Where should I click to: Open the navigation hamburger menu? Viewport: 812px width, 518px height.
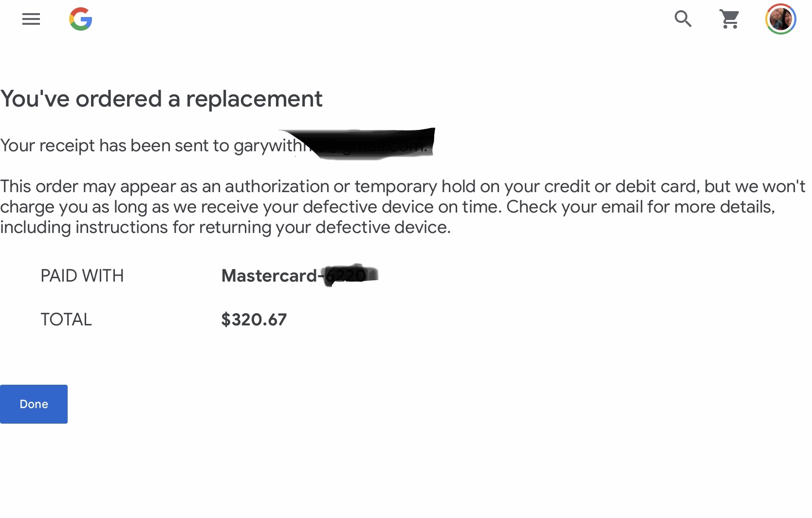pyautogui.click(x=31, y=19)
